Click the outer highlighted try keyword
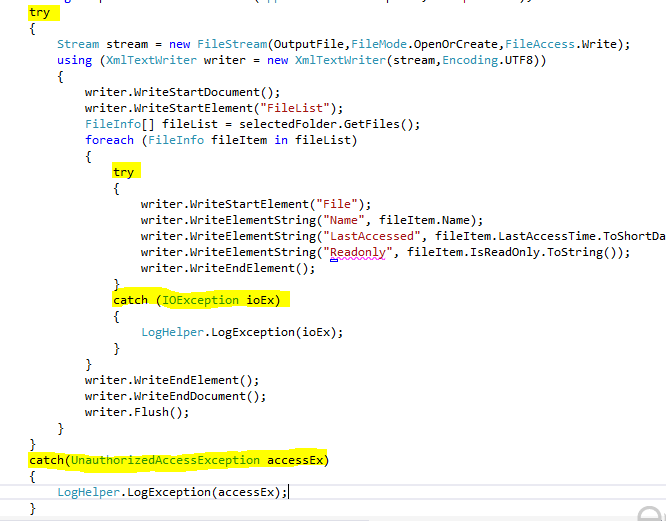Image resolution: width=666 pixels, height=521 pixels. 40,13
